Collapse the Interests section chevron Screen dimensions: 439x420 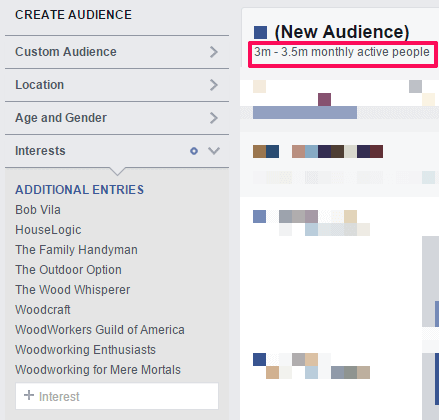pos(214,151)
